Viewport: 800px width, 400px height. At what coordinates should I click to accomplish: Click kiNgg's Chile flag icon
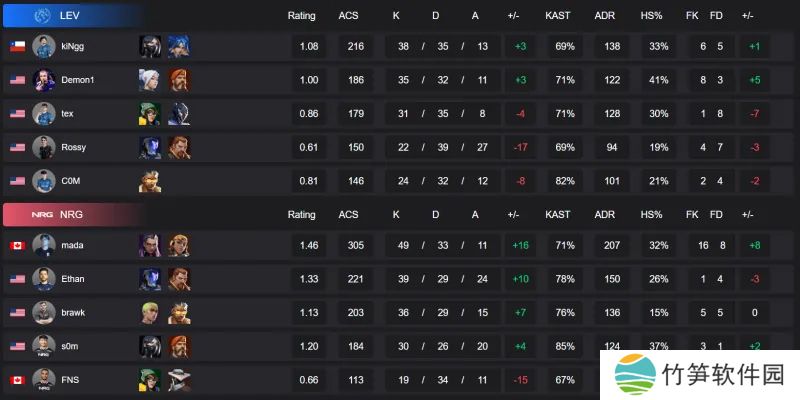17,46
